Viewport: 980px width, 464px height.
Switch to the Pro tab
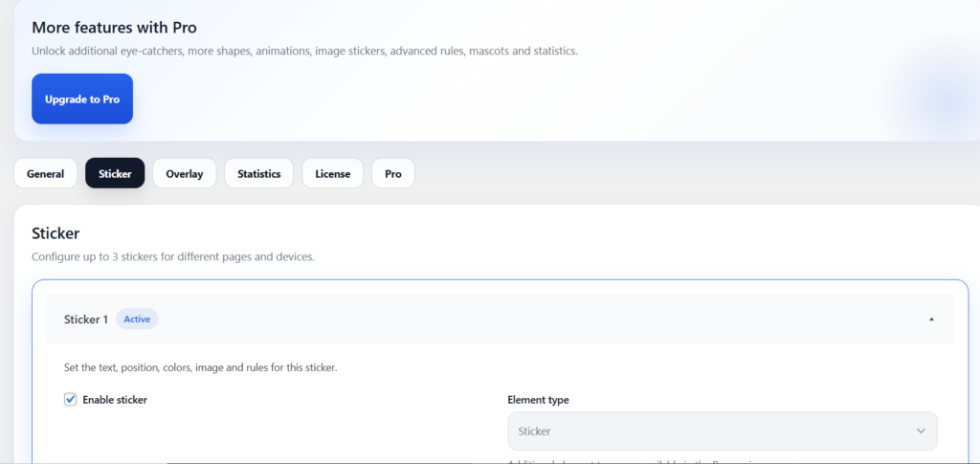[x=392, y=173]
